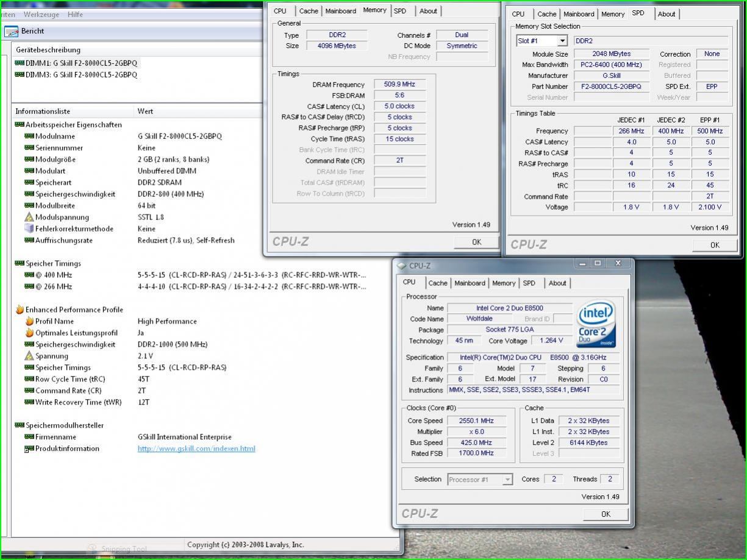The image size is (747, 560).
Task: Click OK in the CPU-Z SPD window
Action: pos(715,245)
